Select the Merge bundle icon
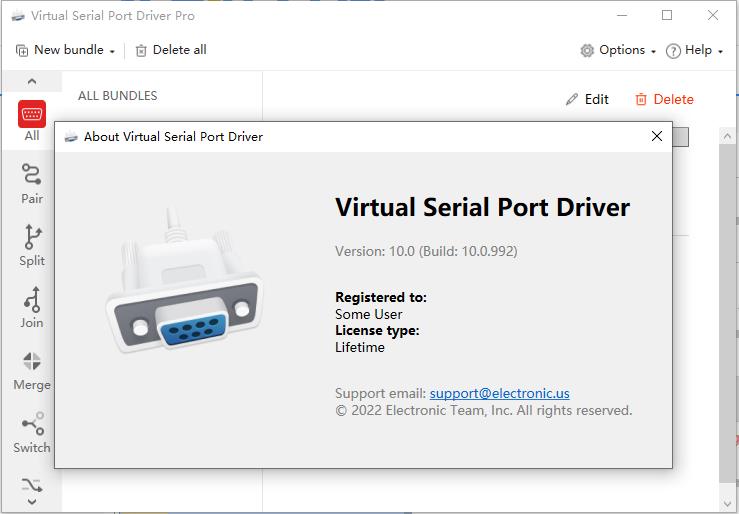 tap(32, 361)
